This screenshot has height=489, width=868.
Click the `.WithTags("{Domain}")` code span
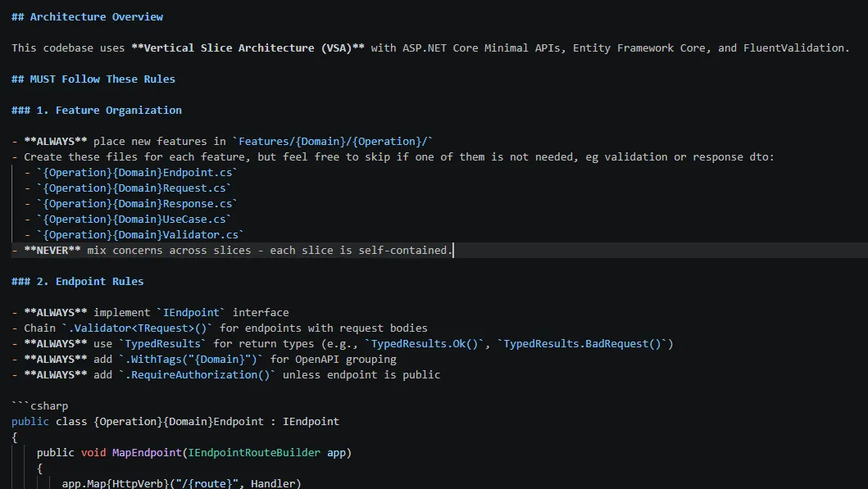coord(191,359)
